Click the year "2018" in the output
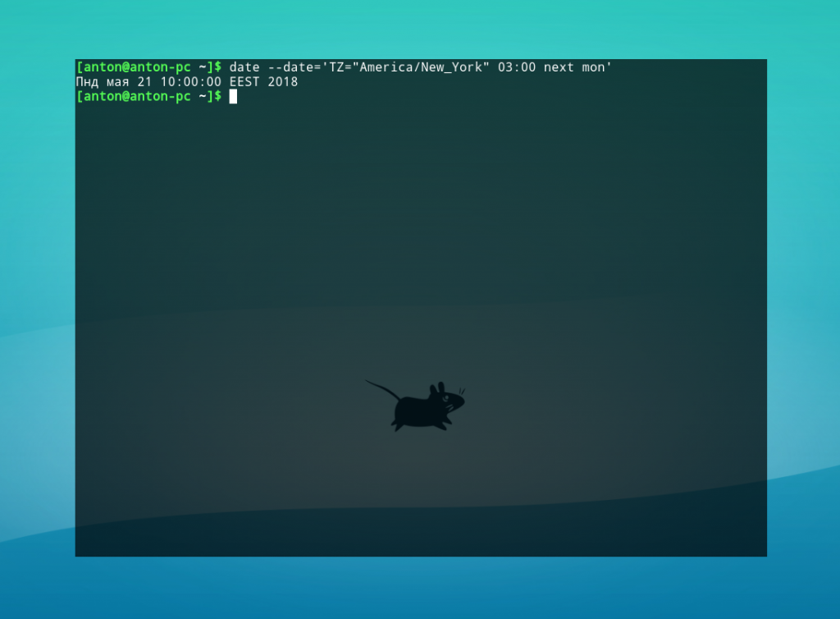This screenshot has height=619, width=840. pos(283,82)
